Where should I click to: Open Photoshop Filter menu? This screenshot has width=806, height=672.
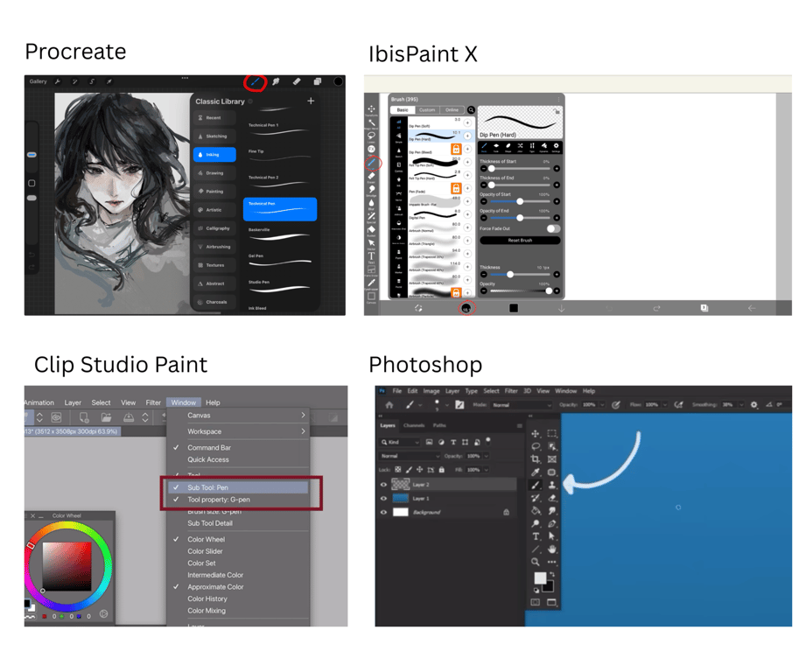(x=511, y=391)
